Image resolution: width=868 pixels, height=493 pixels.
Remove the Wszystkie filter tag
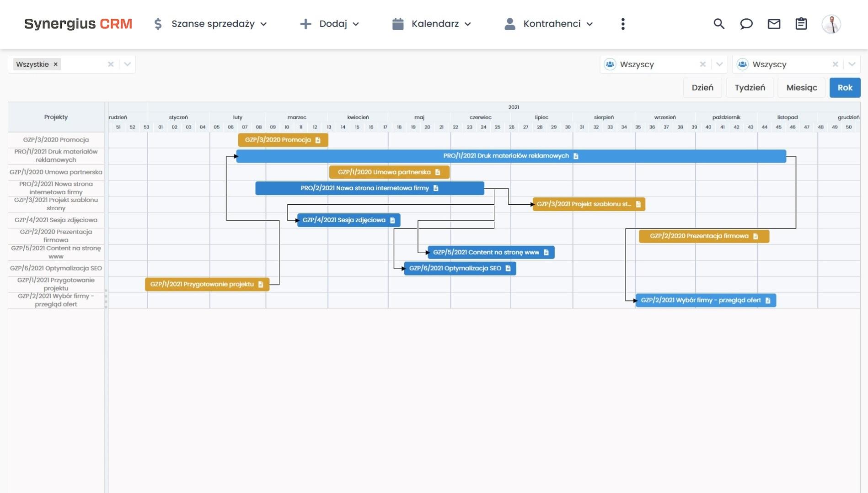tap(55, 64)
